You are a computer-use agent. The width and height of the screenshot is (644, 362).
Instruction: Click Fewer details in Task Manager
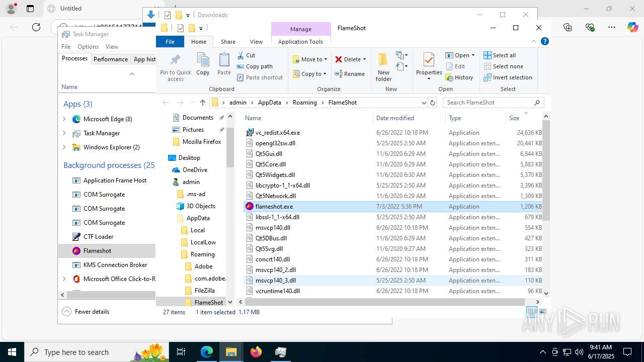[86, 312]
